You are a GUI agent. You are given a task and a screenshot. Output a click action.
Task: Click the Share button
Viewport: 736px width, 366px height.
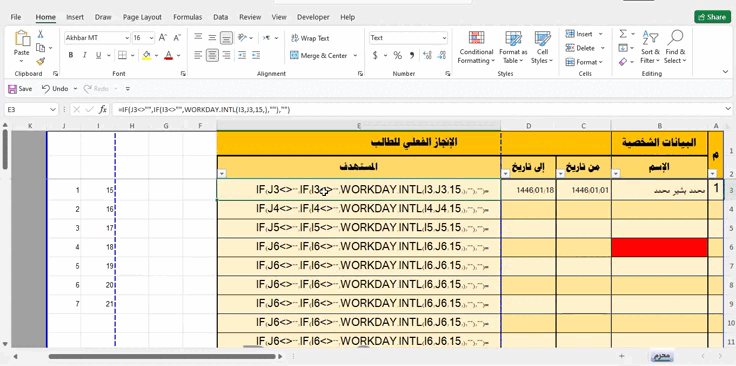(x=713, y=17)
